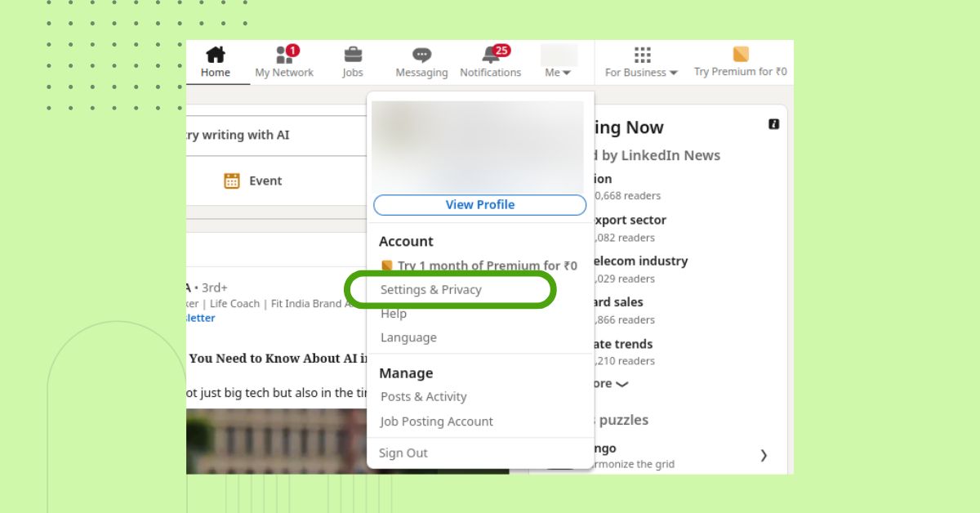Image resolution: width=980 pixels, height=513 pixels.
Task: Click the blurred profile card in menu
Action: click(x=478, y=147)
